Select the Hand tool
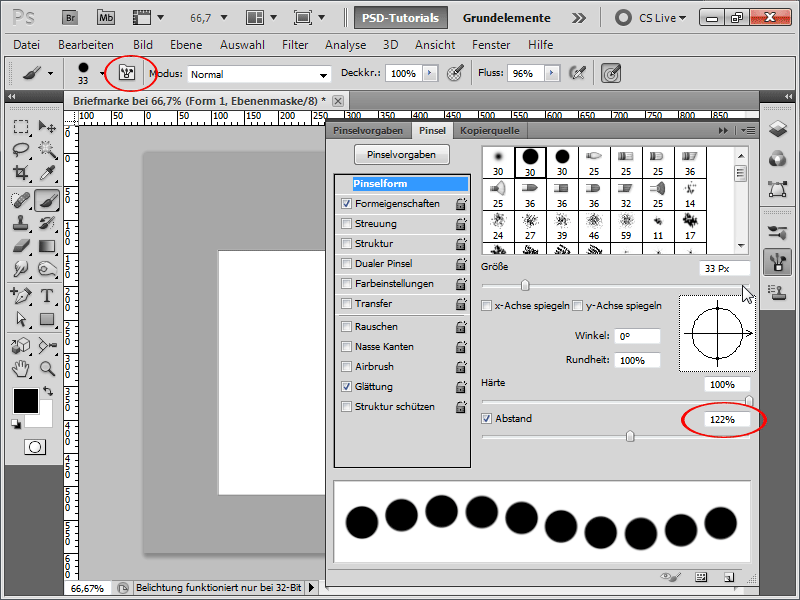The height and width of the screenshot is (600, 800). pos(21,368)
